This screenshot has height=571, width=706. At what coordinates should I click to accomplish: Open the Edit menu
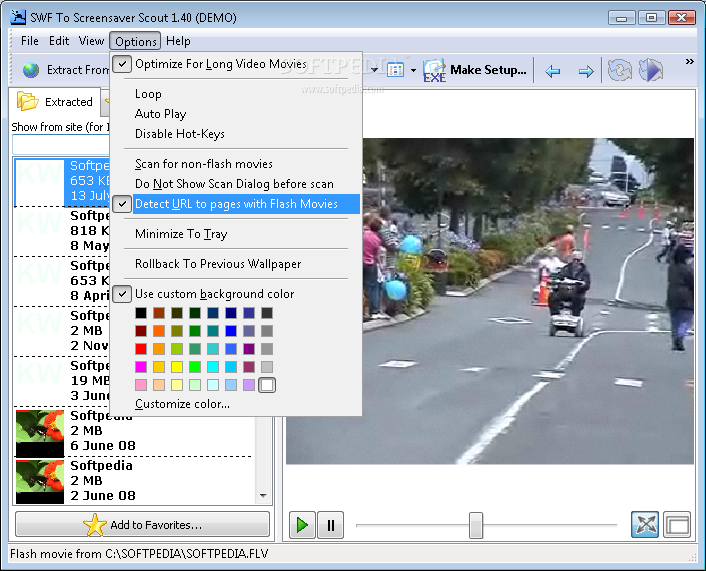click(59, 41)
